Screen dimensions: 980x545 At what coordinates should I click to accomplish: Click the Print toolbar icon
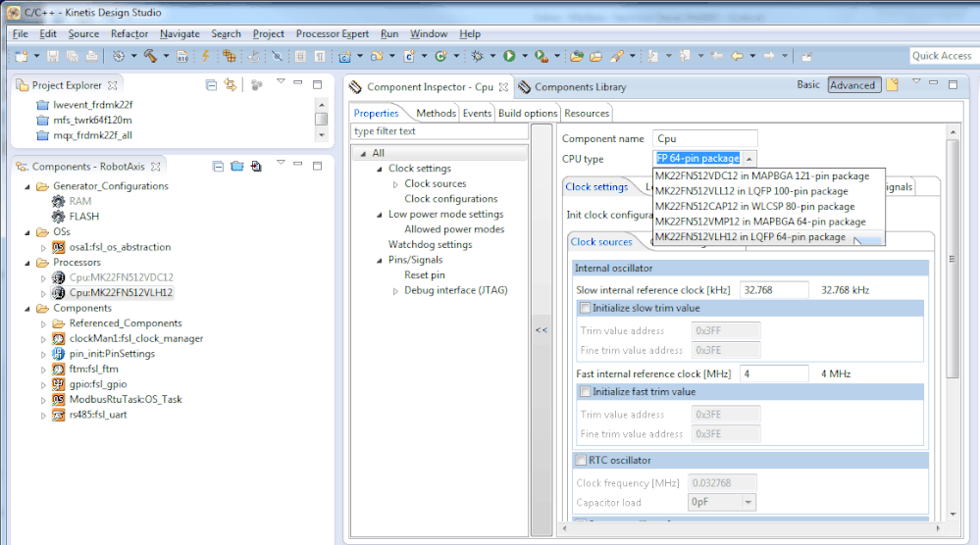pyautogui.click(x=92, y=56)
